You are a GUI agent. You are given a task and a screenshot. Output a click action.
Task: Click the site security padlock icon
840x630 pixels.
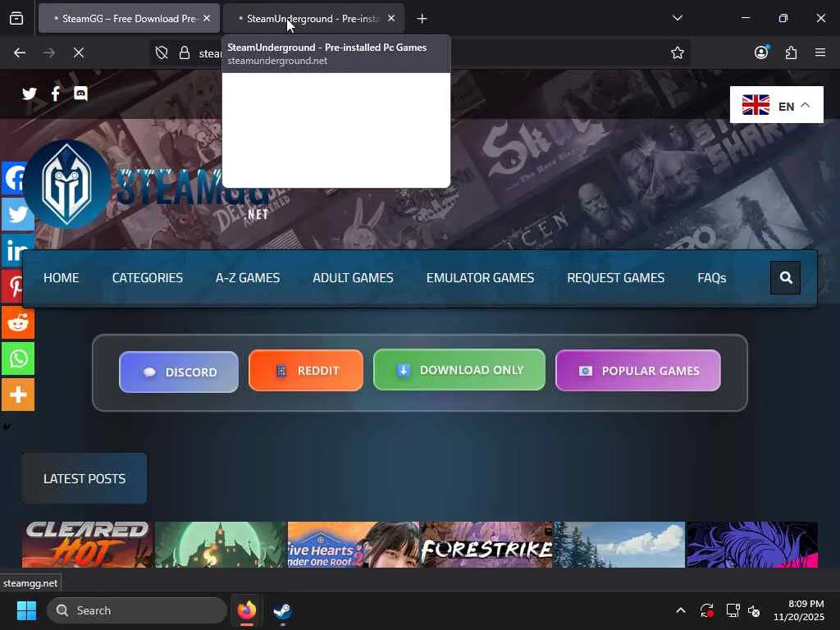click(x=185, y=52)
